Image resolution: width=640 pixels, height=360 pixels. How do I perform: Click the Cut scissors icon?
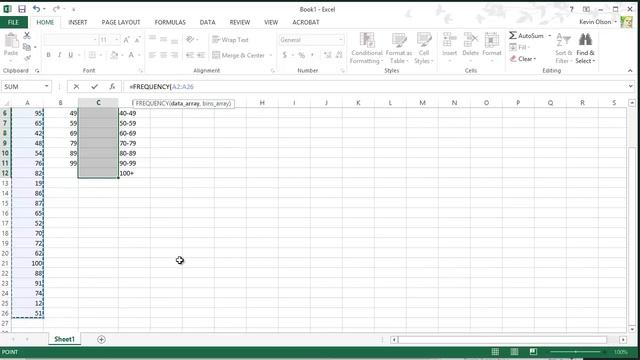[x=27, y=36]
